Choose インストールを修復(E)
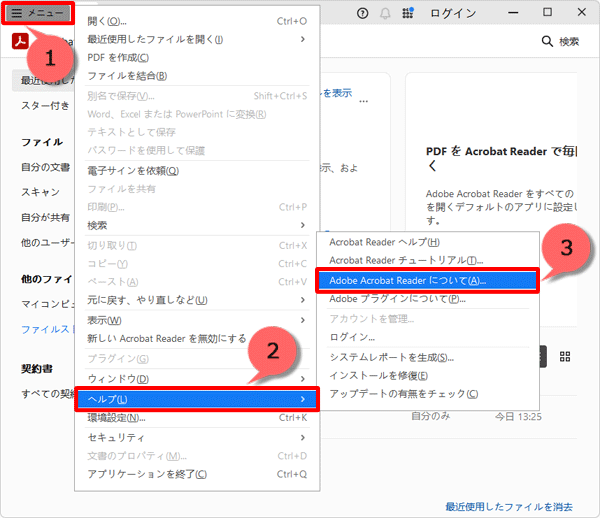This screenshot has height=518, width=600. (x=428, y=376)
